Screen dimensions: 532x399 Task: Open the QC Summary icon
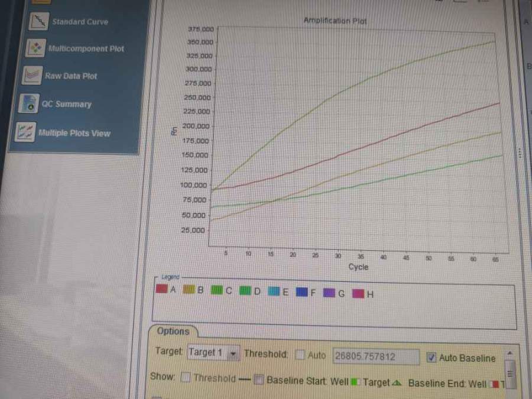[28, 103]
